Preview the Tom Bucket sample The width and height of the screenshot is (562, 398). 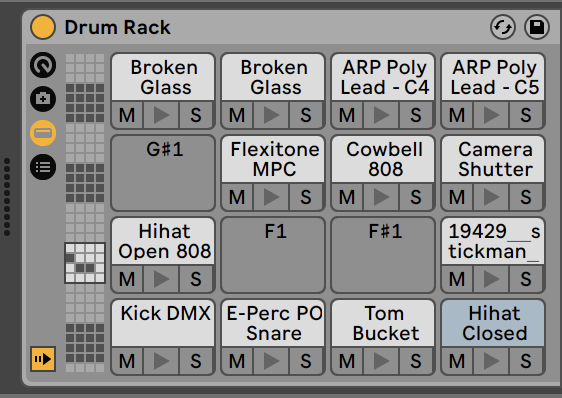[381, 361]
